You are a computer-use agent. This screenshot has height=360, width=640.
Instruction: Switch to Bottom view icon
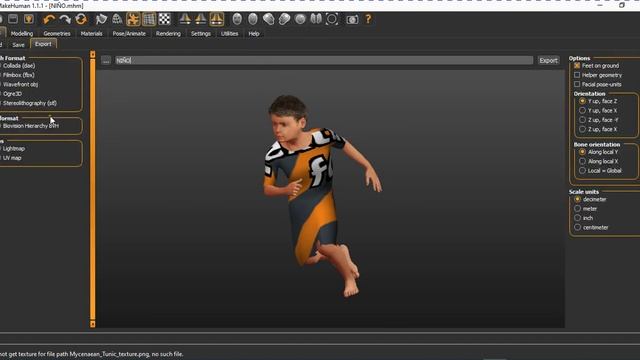click(x=316, y=19)
